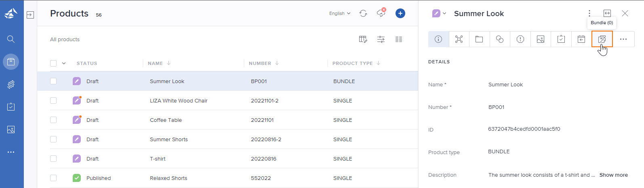Open the sync errors cloud icon

pyautogui.click(x=381, y=13)
